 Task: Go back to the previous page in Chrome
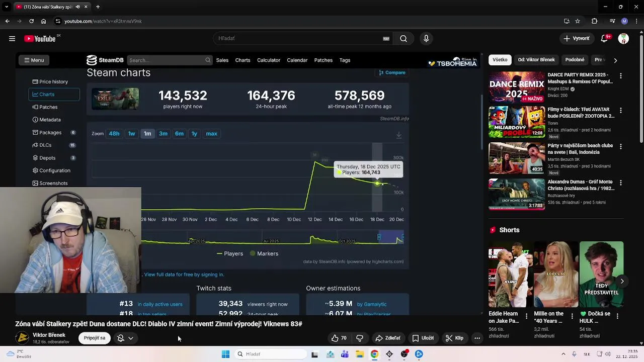[x=7, y=21]
